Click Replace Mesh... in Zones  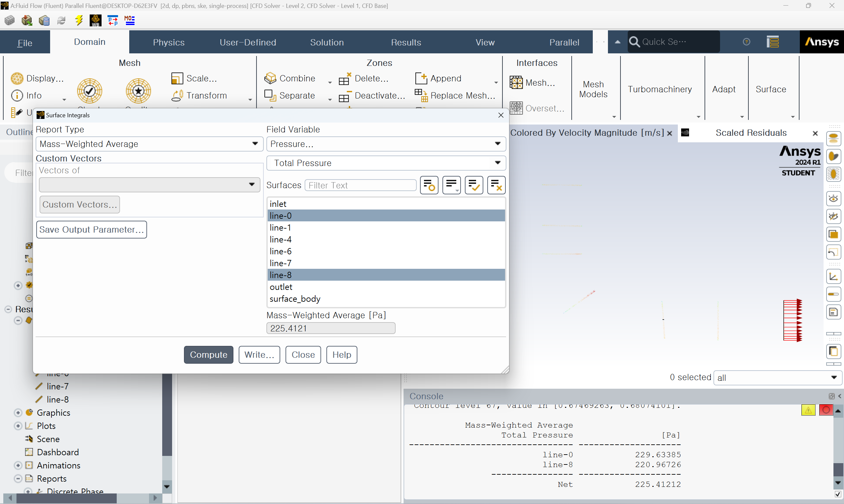pos(455,96)
